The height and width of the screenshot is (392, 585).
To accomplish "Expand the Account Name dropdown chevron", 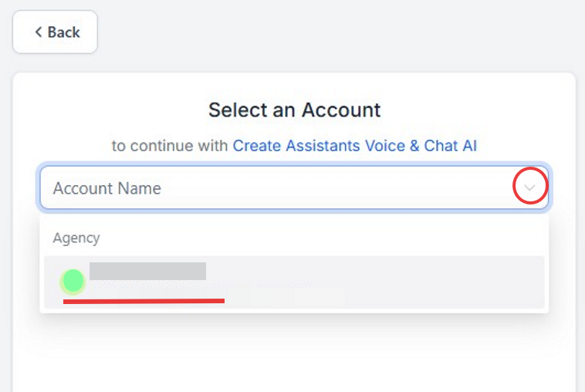I will (530, 188).
